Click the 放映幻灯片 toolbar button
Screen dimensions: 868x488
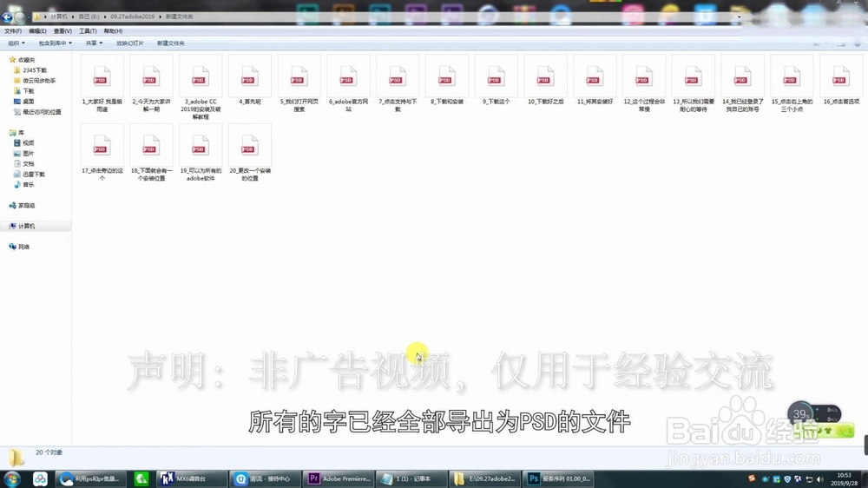point(129,43)
